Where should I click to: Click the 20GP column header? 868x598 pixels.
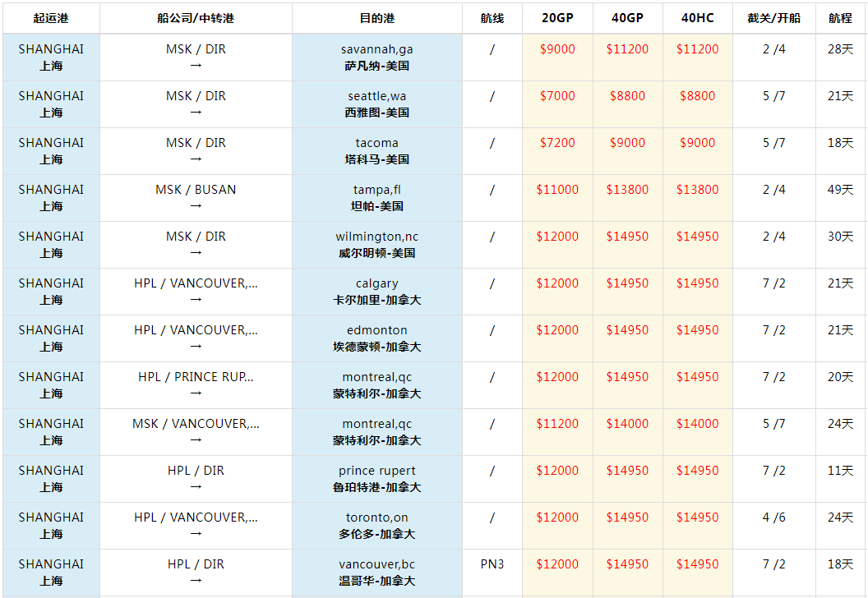(557, 18)
